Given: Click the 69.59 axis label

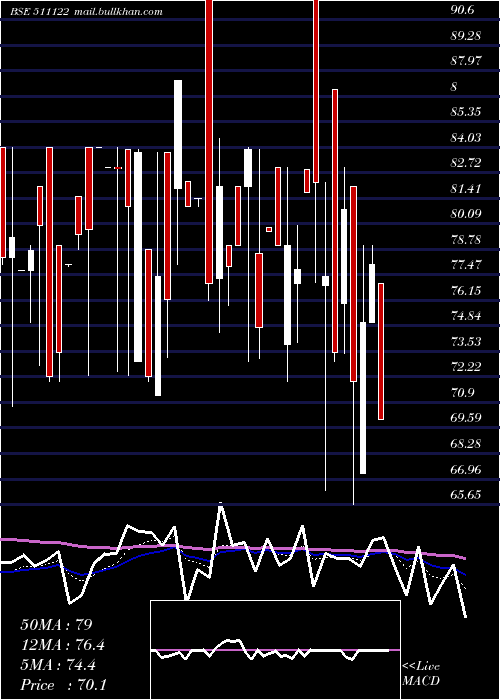Looking at the screenshot, I should coord(466,418).
